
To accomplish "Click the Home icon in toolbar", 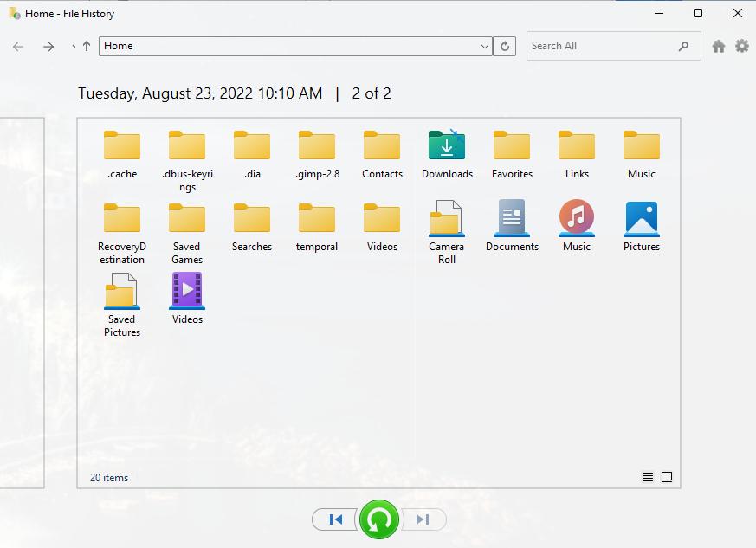I will click(x=718, y=47).
